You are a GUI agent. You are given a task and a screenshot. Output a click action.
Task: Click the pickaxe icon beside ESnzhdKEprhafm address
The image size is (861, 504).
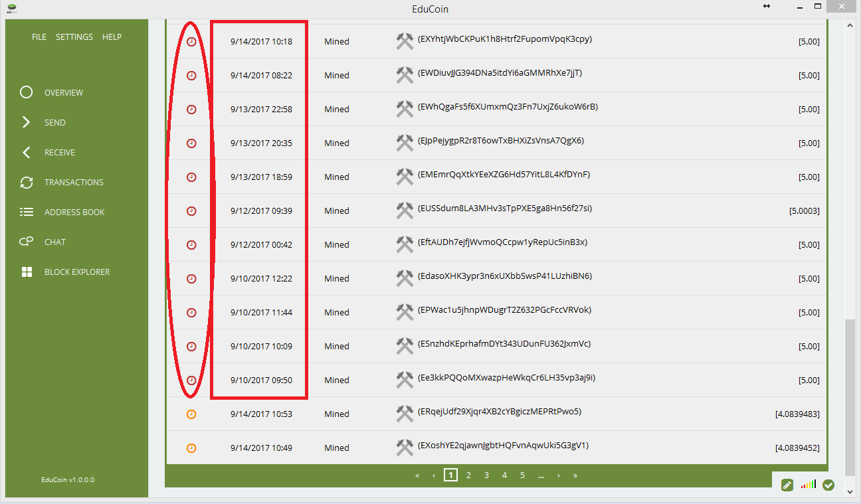point(405,346)
